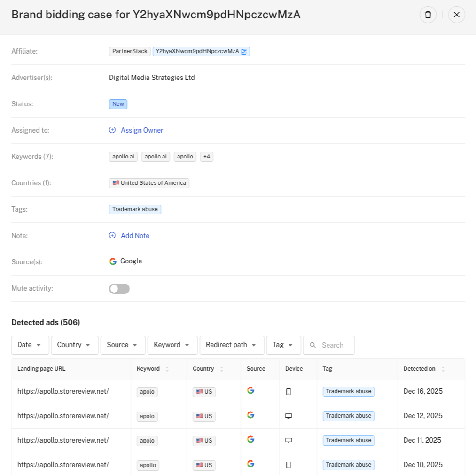The width and height of the screenshot is (476, 475).
Task: Click Google source icon in Dec 12 row
Action: pos(250,415)
